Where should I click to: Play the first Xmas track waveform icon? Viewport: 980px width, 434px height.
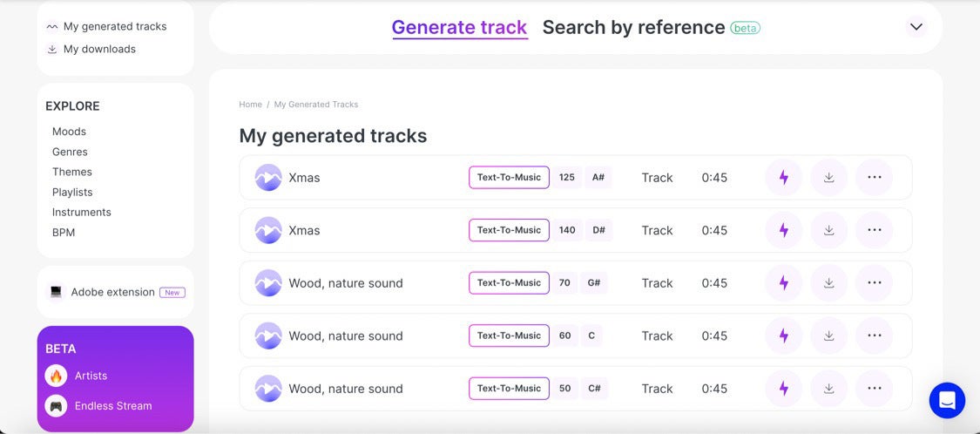coord(268,178)
